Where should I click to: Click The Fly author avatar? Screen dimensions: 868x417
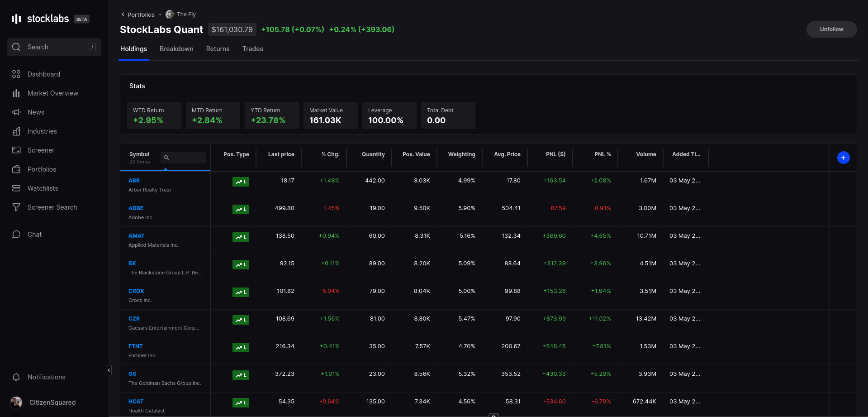(x=170, y=14)
